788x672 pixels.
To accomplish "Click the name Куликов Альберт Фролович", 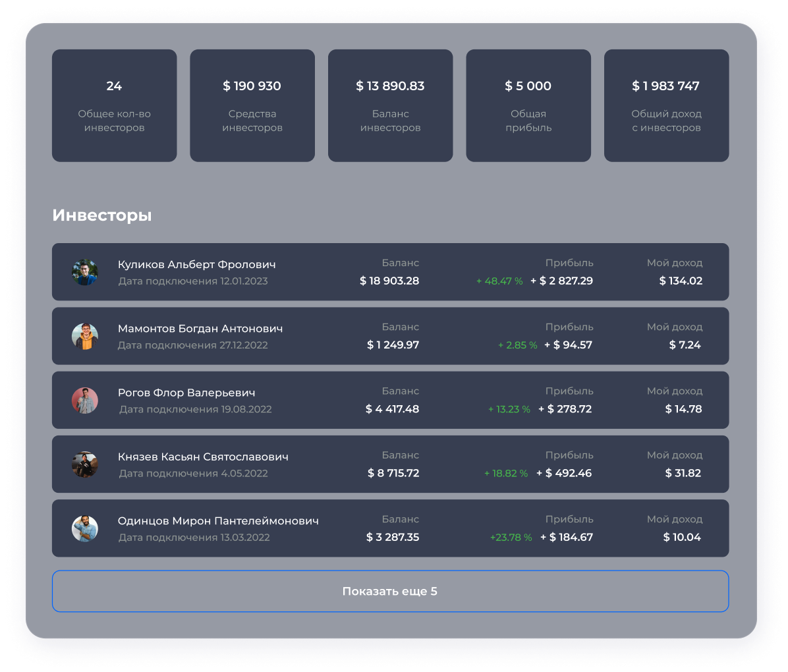I will pyautogui.click(x=196, y=264).
